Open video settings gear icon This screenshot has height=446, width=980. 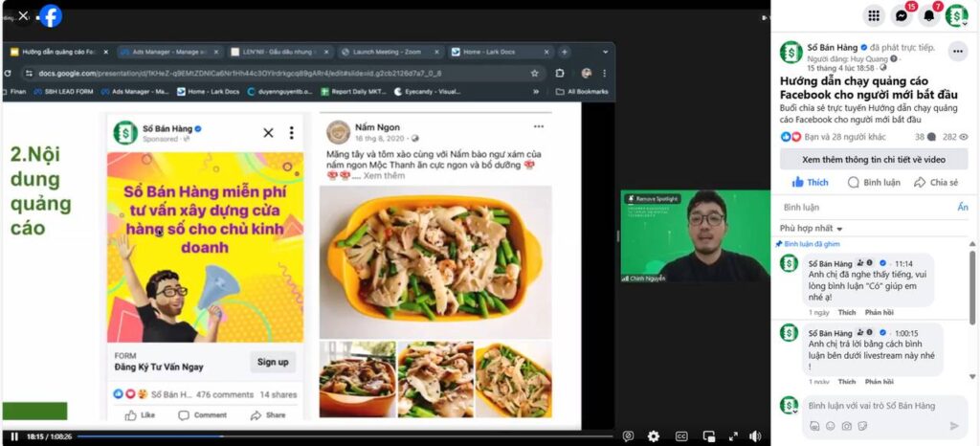tap(653, 436)
